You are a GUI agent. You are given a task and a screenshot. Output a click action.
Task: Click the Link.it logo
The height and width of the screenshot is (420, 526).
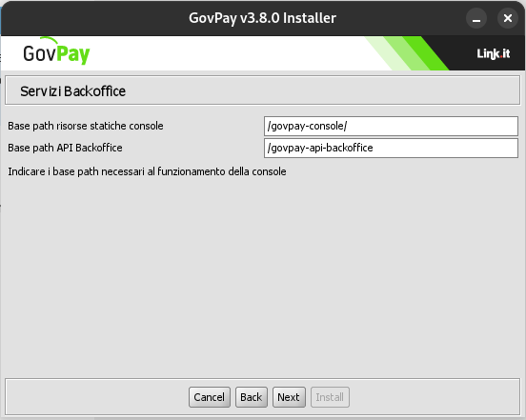pos(494,53)
